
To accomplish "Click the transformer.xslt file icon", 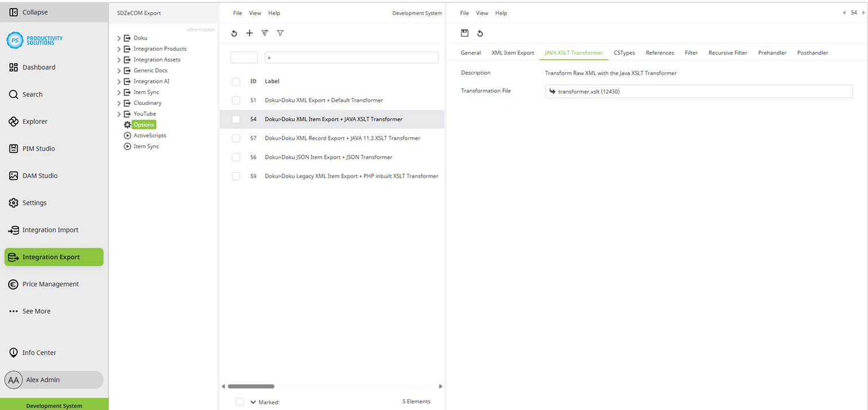I will [x=552, y=91].
